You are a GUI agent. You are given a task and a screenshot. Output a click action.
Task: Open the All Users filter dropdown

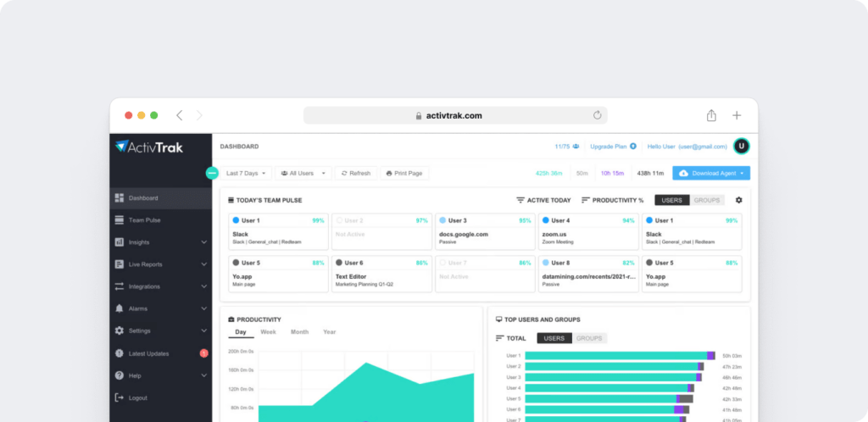303,173
